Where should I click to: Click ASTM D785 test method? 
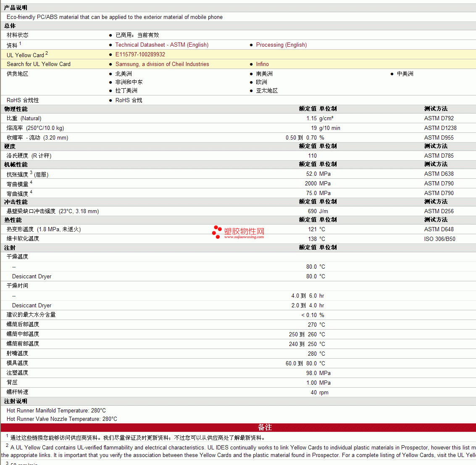pyautogui.click(x=439, y=156)
